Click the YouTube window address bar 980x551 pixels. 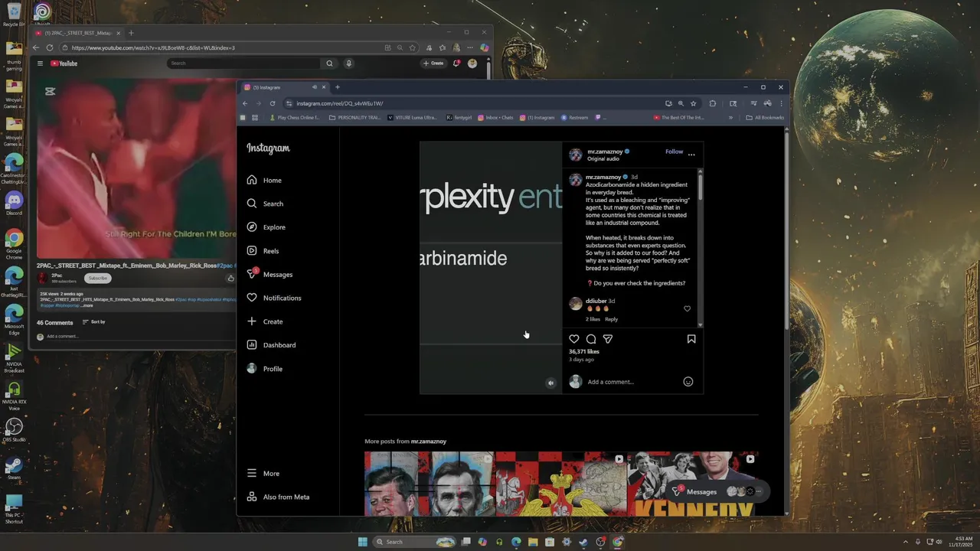222,47
